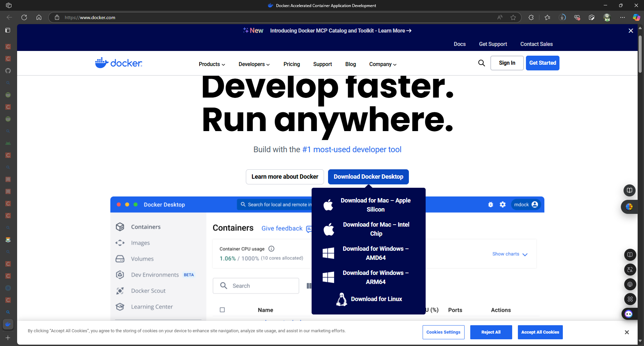Open the Docker site search magnifier
Viewport: 644px width, 346px height.
point(482,63)
